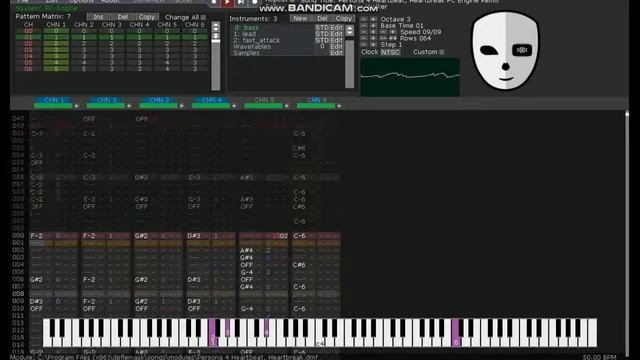The height and width of the screenshot is (360, 640).
Task: Toggle the Change All checkbox
Action: point(203,18)
